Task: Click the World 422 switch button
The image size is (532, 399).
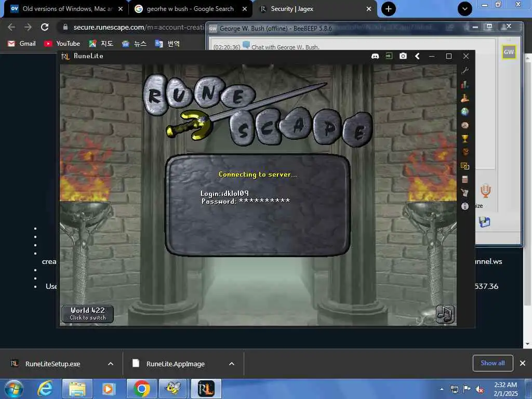Action: tap(88, 314)
